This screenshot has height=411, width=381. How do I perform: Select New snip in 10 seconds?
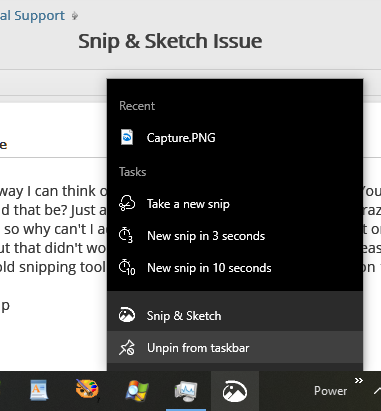[x=235, y=268]
